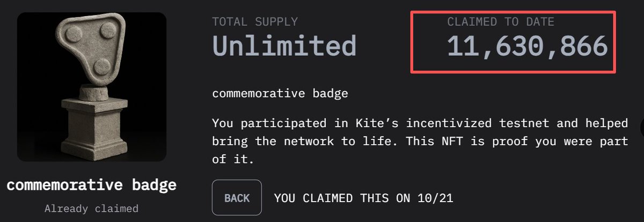Screen dimensions: 644x222
Task: Open the stone badge NFT image
Action: (x=91, y=87)
